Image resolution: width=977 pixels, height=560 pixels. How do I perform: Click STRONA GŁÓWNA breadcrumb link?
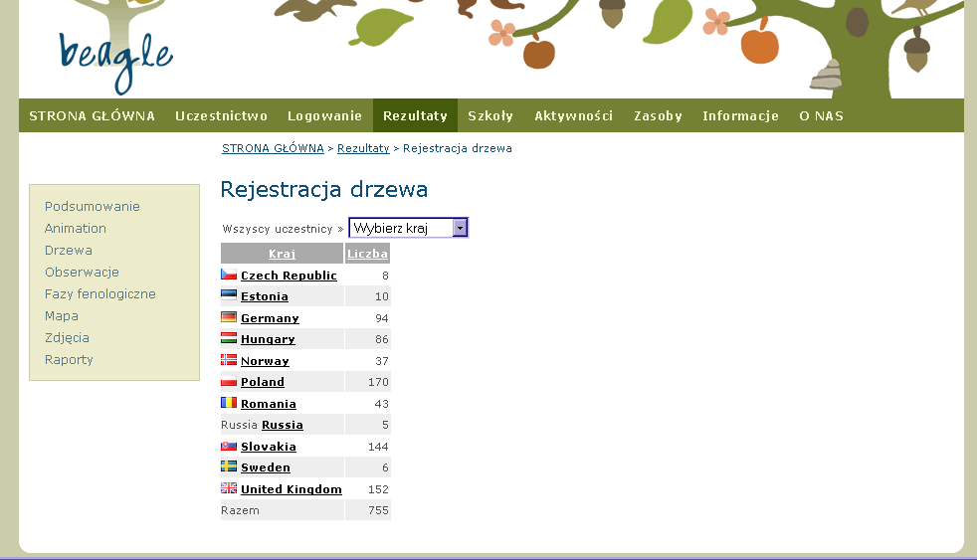pyautogui.click(x=273, y=148)
